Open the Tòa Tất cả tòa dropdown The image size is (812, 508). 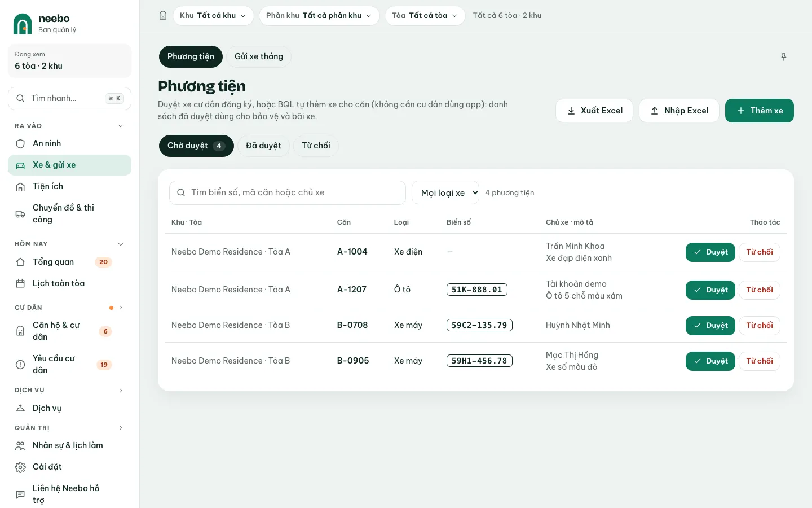(x=425, y=16)
